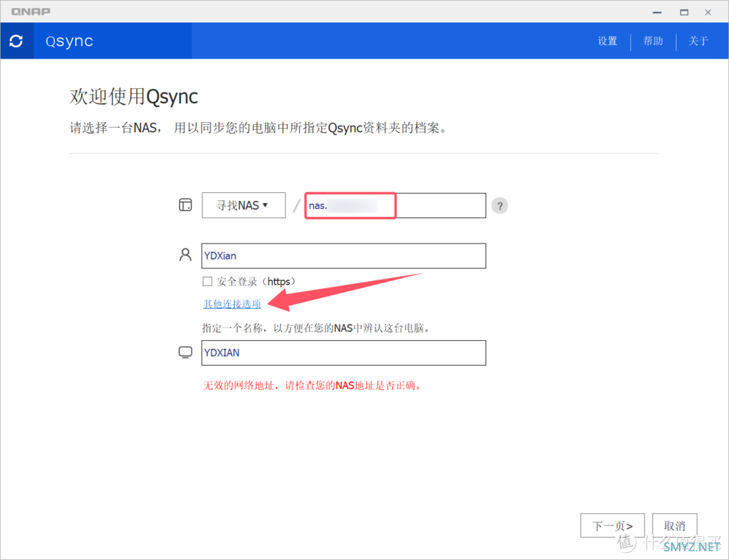Screen dimensions: 729x560
Task: Click the user profile icon beside YDXian
Action: (186, 254)
